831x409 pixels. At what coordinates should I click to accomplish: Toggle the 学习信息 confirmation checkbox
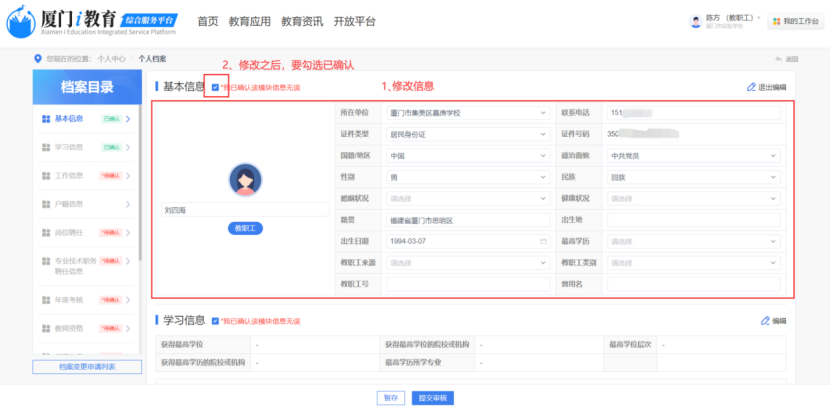pyautogui.click(x=215, y=321)
